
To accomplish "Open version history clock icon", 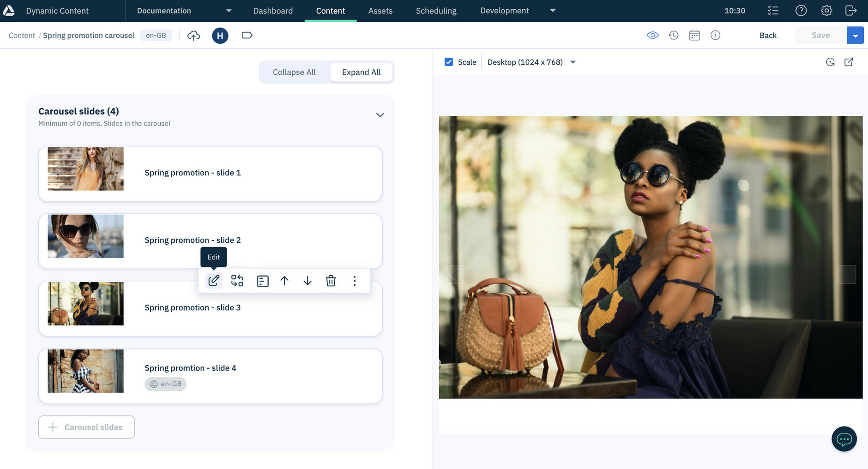I will 674,35.
